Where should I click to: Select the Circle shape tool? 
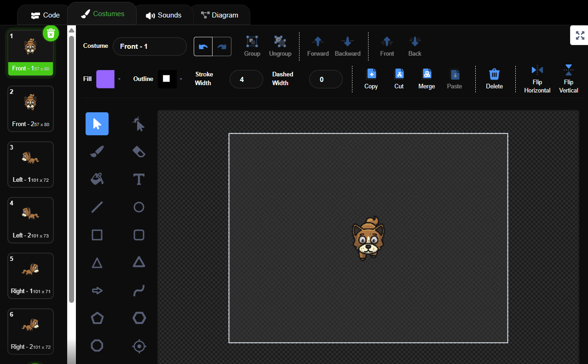[139, 207]
